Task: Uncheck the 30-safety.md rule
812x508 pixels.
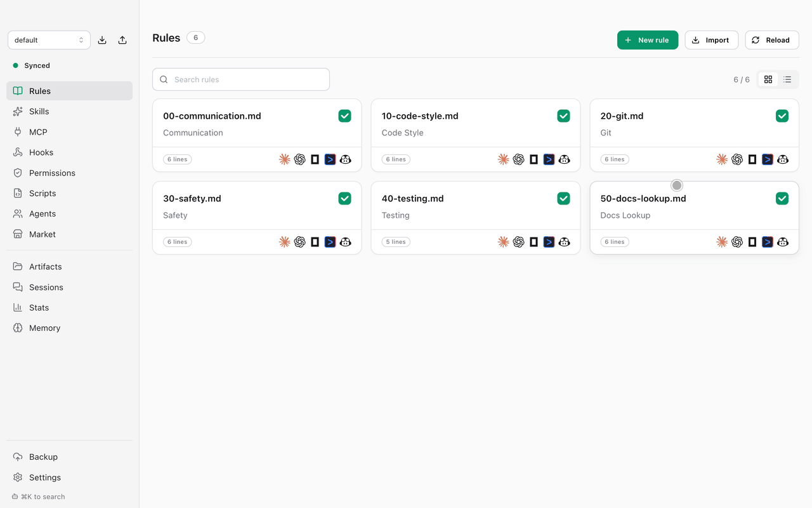Action: click(345, 198)
